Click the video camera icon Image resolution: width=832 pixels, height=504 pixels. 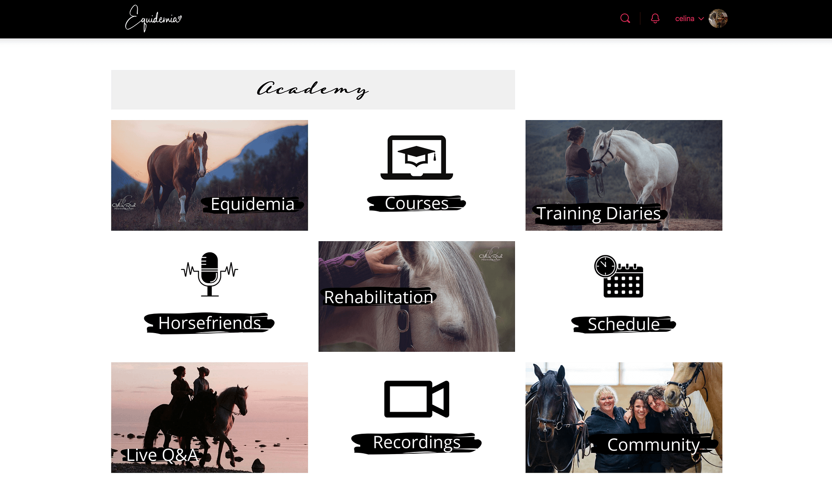coord(416,399)
